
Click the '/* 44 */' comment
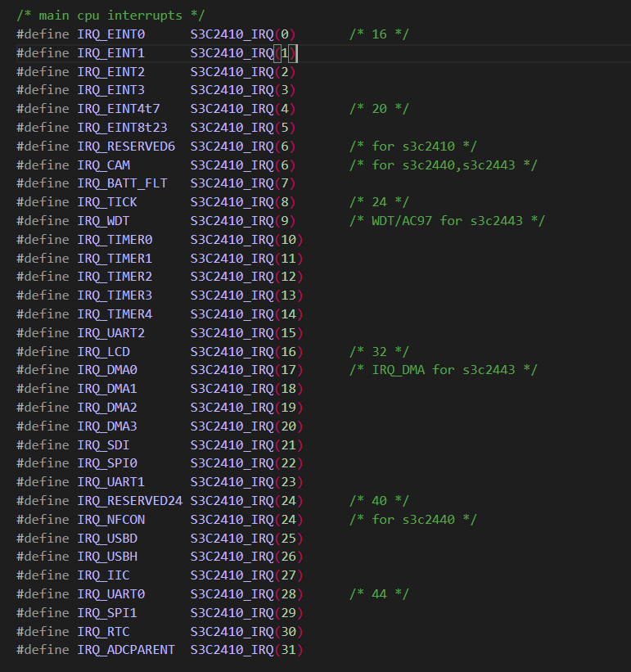tap(380, 594)
